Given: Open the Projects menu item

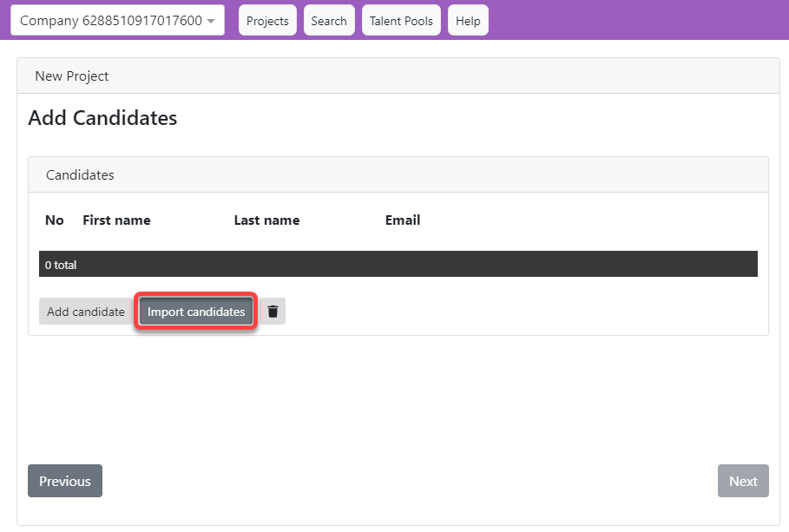Looking at the screenshot, I should pyautogui.click(x=267, y=21).
